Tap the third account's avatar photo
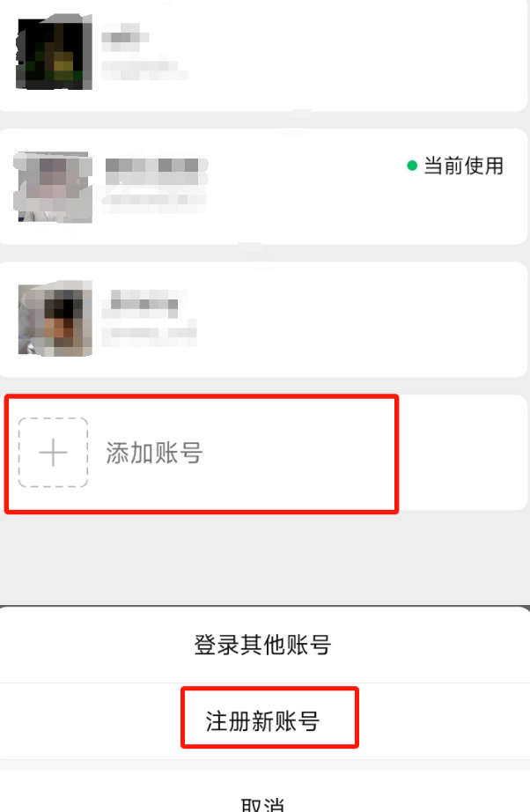The height and width of the screenshot is (812, 530). 55,319
